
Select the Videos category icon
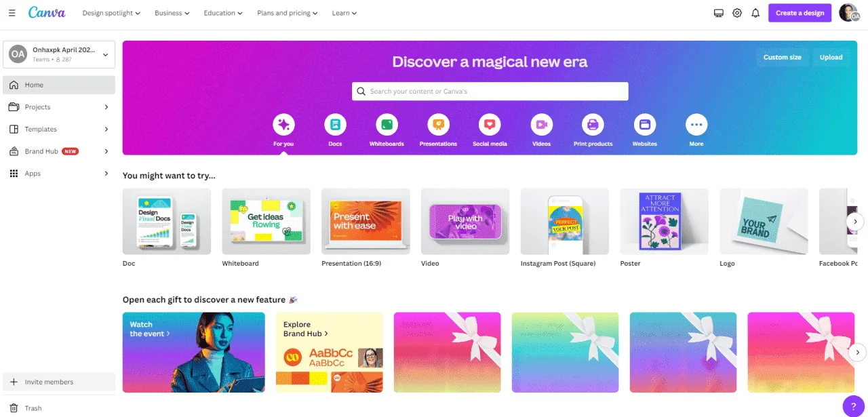541,125
